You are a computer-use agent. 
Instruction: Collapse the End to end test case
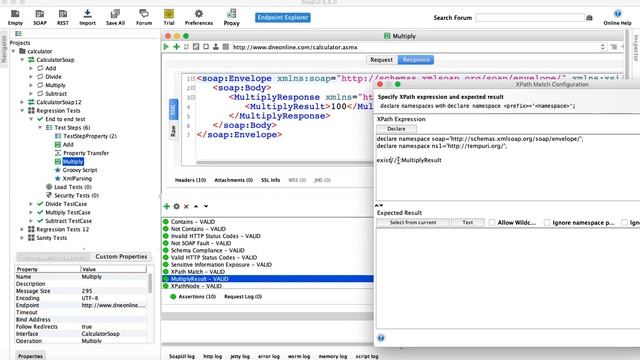click(31, 119)
